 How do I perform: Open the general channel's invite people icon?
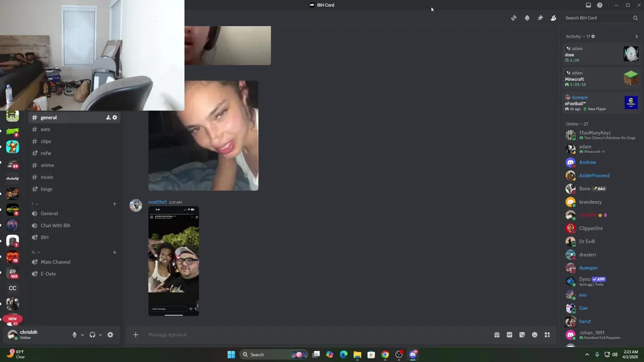[x=108, y=118]
